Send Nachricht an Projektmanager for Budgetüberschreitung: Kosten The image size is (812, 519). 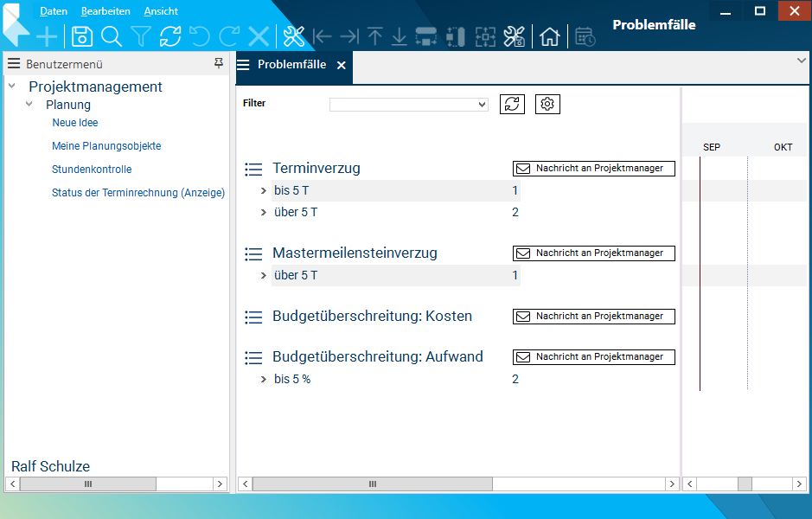click(x=593, y=317)
